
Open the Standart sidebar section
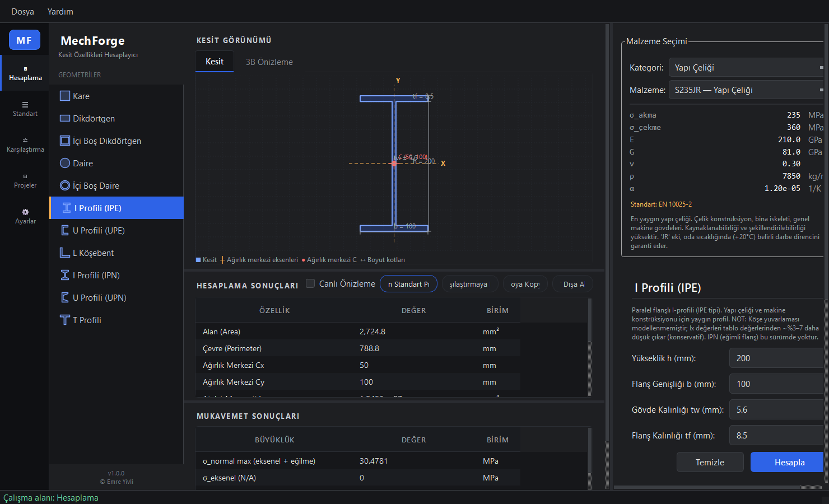(x=25, y=109)
